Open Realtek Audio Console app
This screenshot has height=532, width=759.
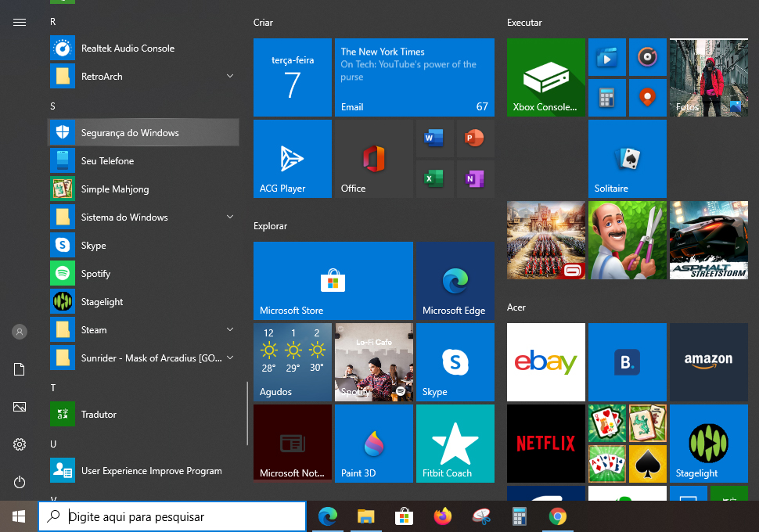144,49
